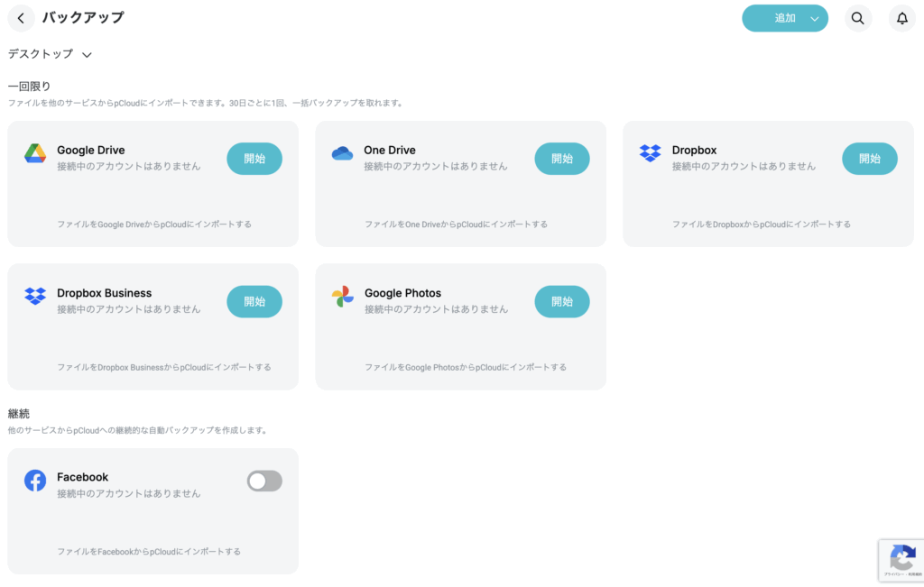Click 開始 on the Dropbox card
Viewport: 924px width, 587px height.
(x=870, y=159)
